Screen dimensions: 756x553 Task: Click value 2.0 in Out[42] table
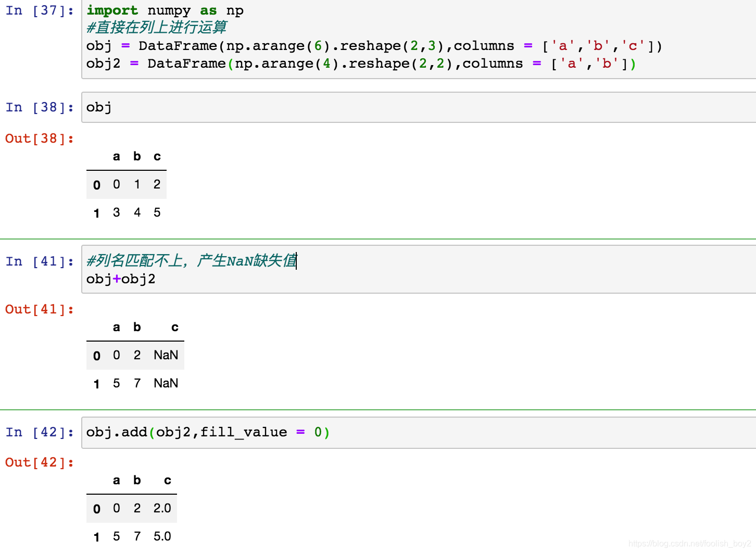click(162, 508)
